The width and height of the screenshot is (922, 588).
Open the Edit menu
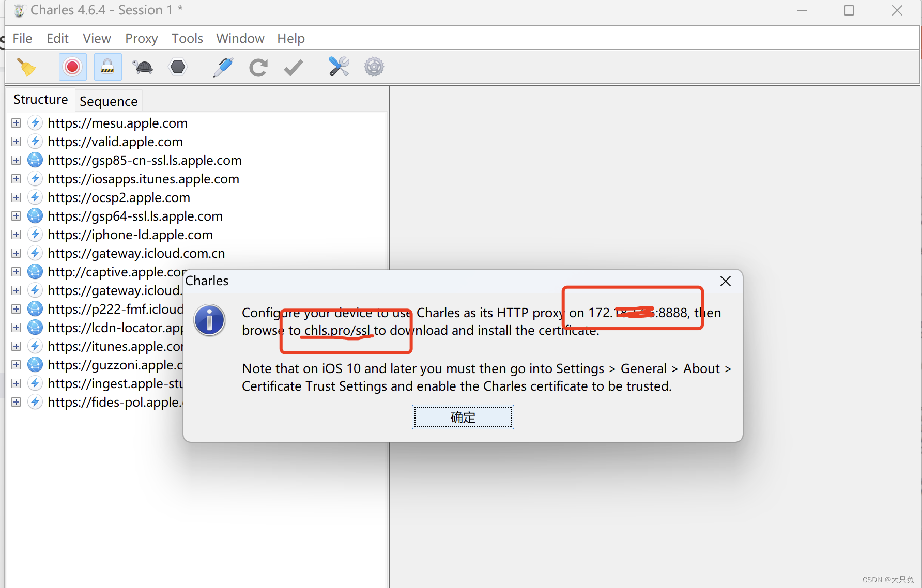pos(57,38)
